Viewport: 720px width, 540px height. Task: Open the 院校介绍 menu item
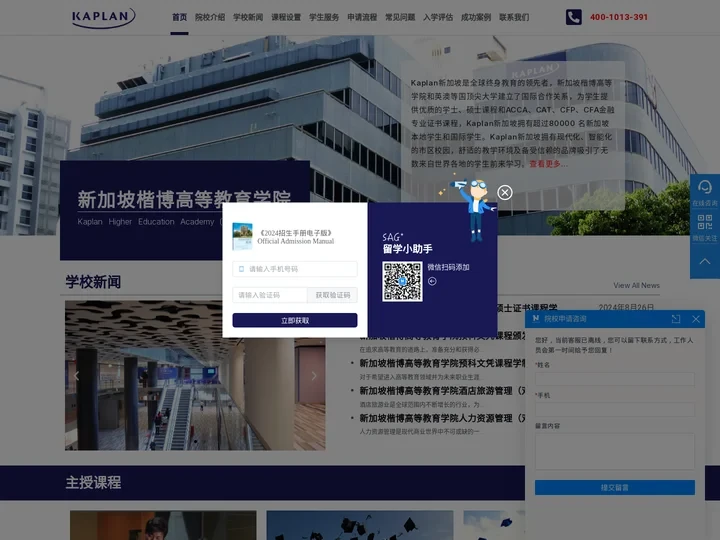210,17
